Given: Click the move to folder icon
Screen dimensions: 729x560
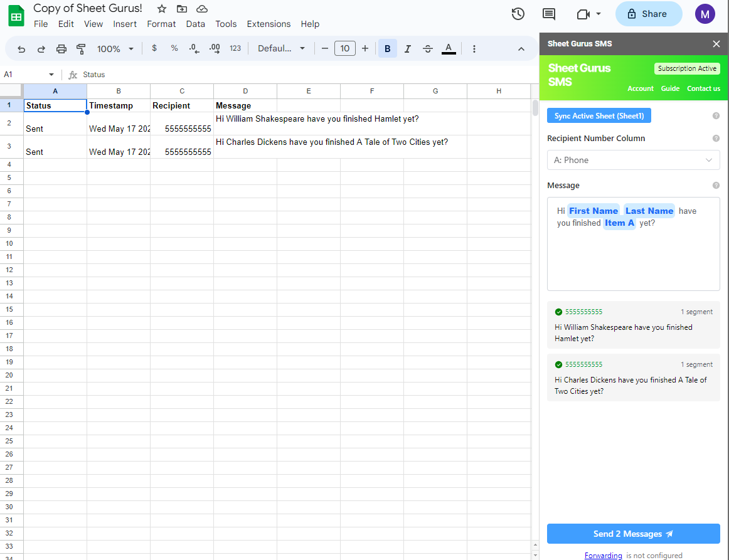Looking at the screenshot, I should click(x=182, y=9).
